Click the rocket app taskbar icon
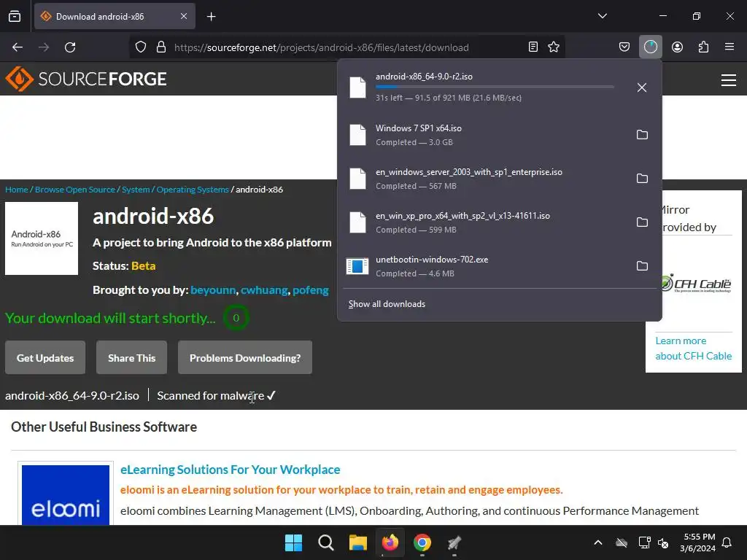747x560 pixels. click(x=454, y=542)
